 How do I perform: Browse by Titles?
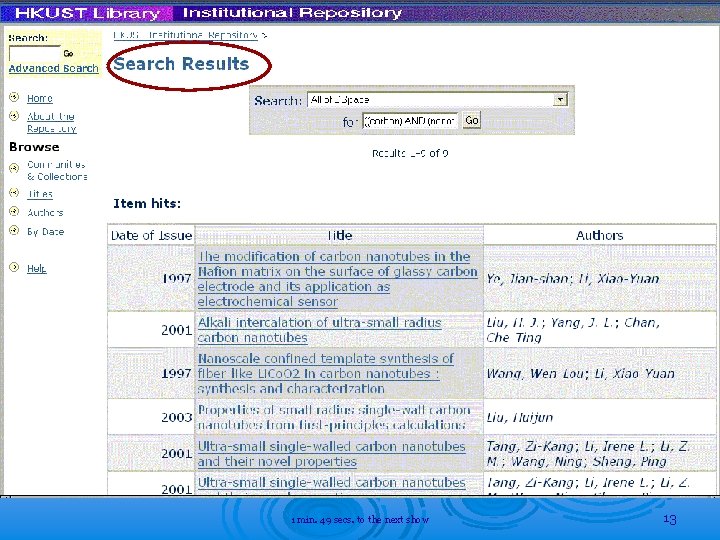click(x=39, y=194)
